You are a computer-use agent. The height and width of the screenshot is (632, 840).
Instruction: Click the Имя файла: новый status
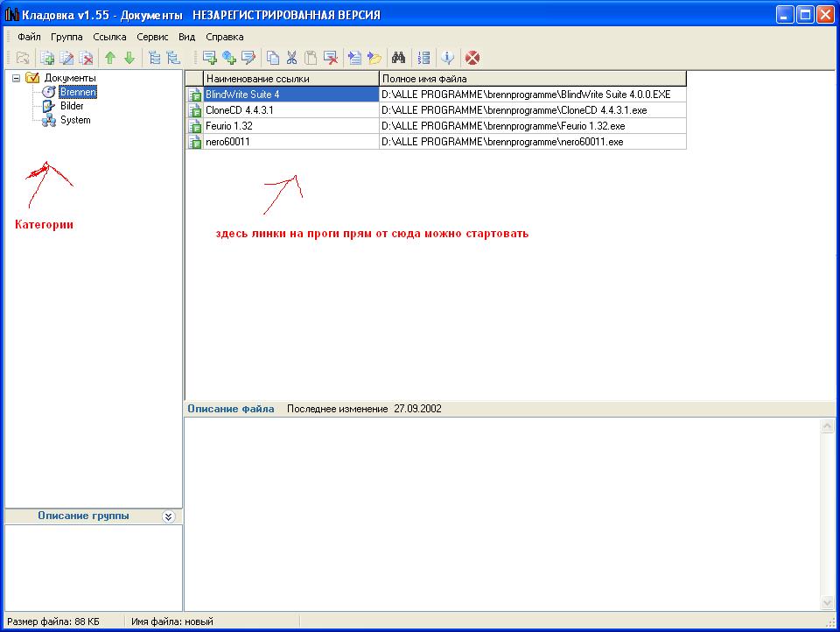pyautogui.click(x=172, y=621)
